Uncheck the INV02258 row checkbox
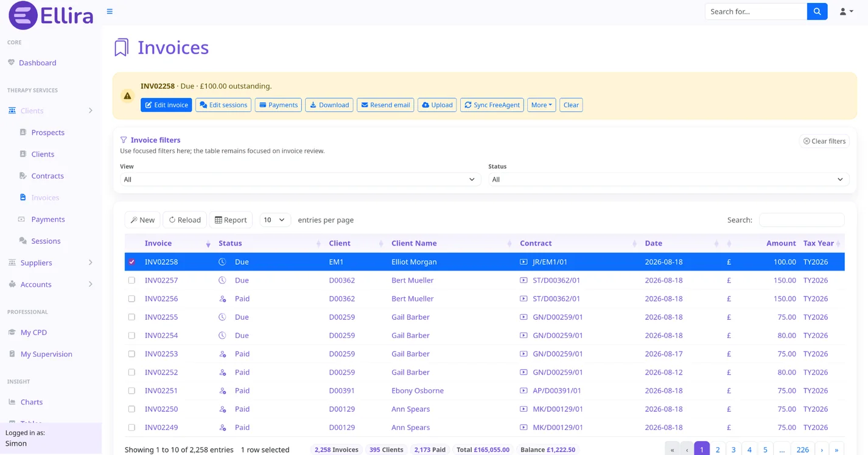Screen dimensions: 868x455 (x=131, y=262)
